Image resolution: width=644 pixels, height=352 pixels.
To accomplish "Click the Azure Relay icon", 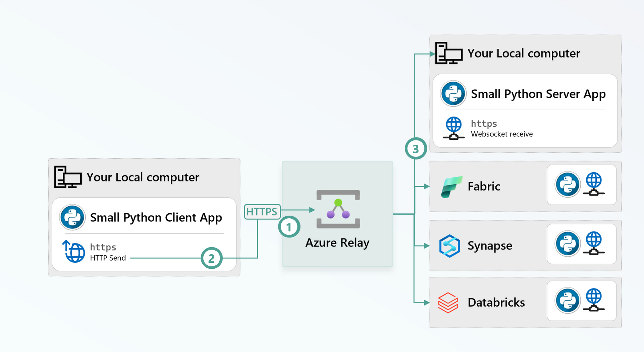I will (x=338, y=209).
